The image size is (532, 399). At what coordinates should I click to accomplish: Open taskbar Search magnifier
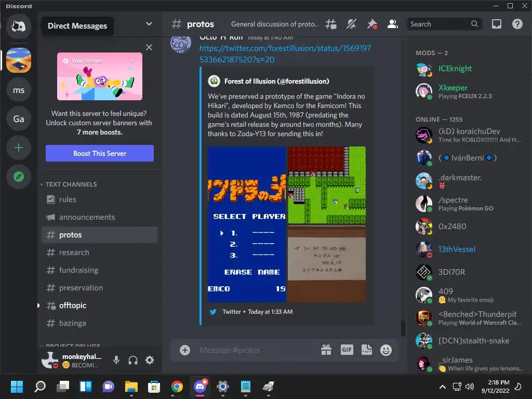[39, 387]
